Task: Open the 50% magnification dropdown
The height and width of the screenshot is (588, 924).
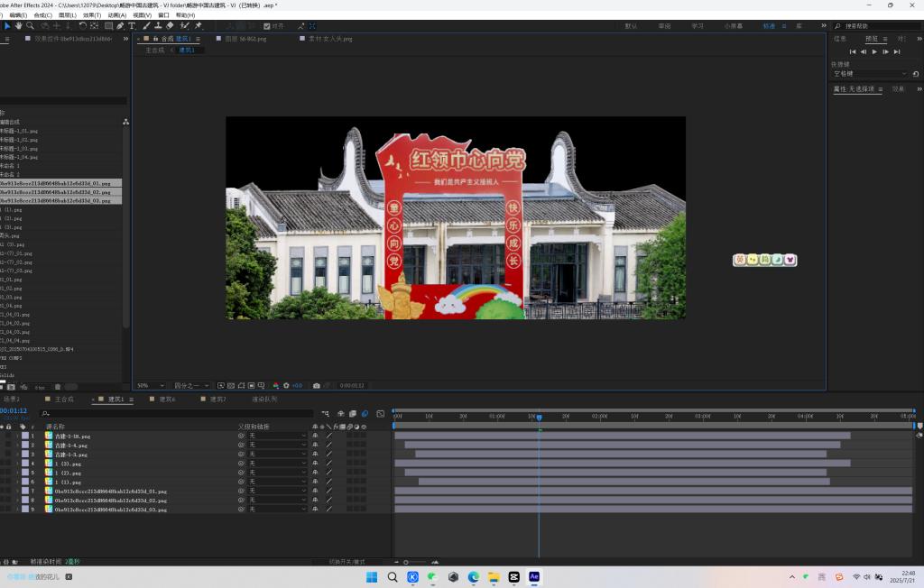Action: pos(151,385)
